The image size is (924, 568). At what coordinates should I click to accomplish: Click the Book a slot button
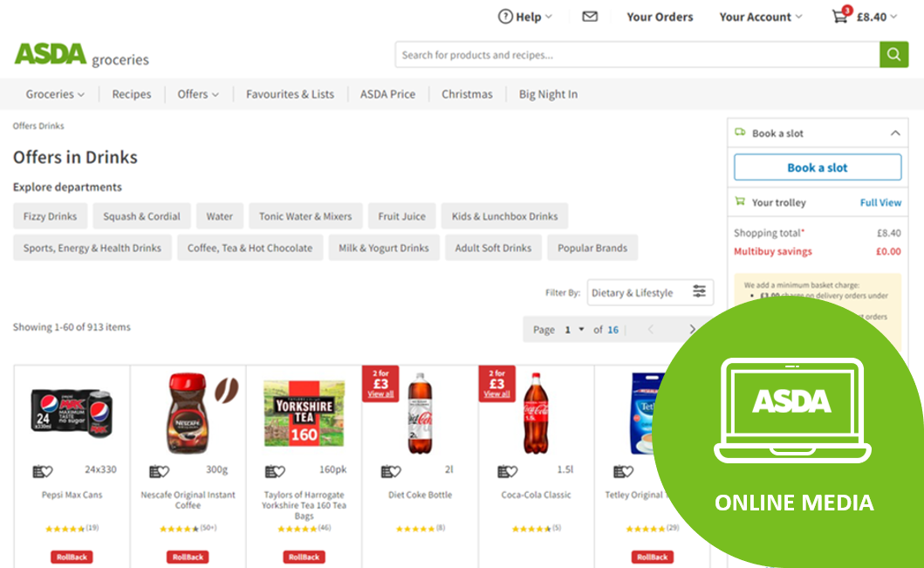point(818,168)
